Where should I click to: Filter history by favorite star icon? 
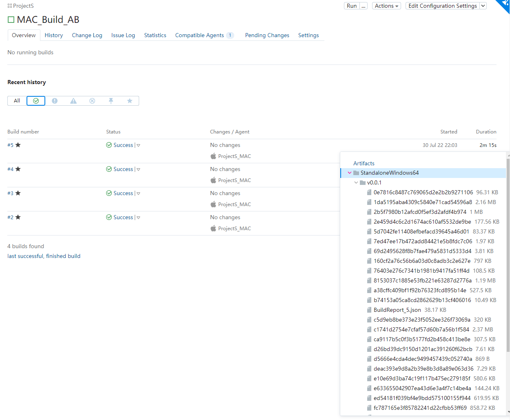(x=130, y=101)
